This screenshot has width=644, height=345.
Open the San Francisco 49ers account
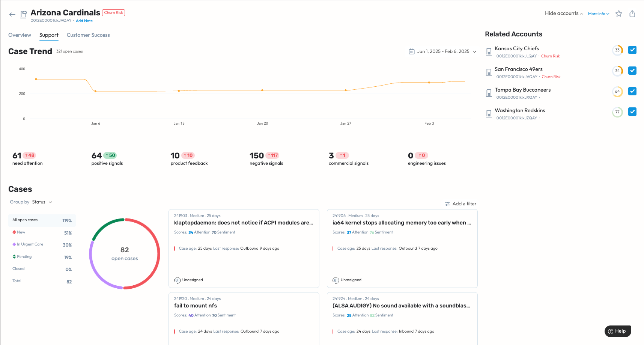(519, 69)
